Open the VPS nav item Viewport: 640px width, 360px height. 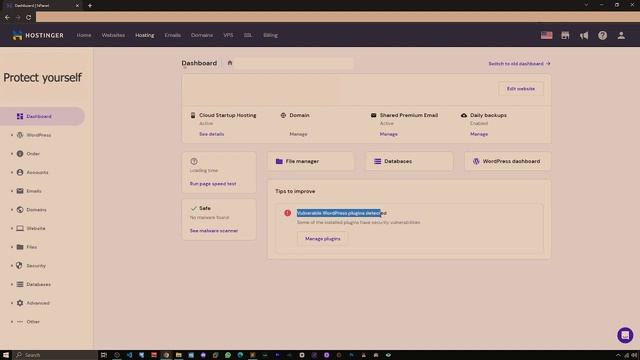tap(228, 36)
